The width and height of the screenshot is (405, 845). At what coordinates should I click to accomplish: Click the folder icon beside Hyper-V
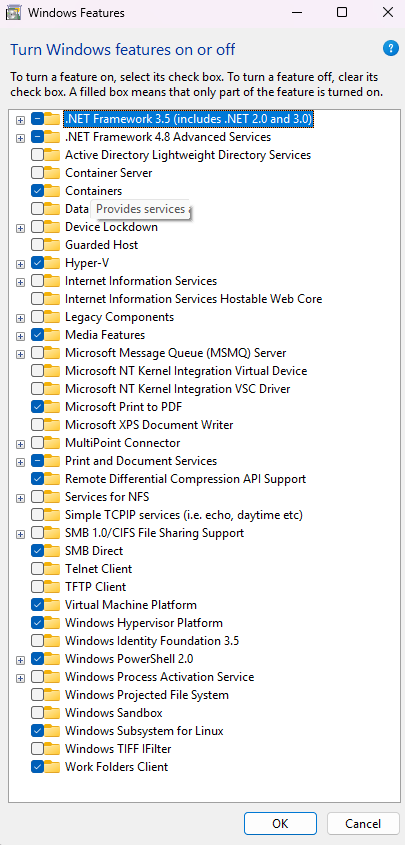click(x=52, y=263)
